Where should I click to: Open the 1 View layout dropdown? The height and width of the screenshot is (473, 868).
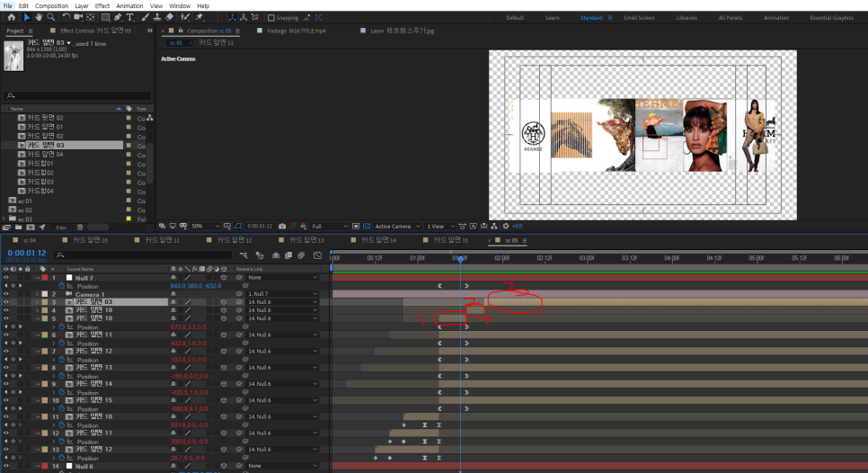coord(440,226)
